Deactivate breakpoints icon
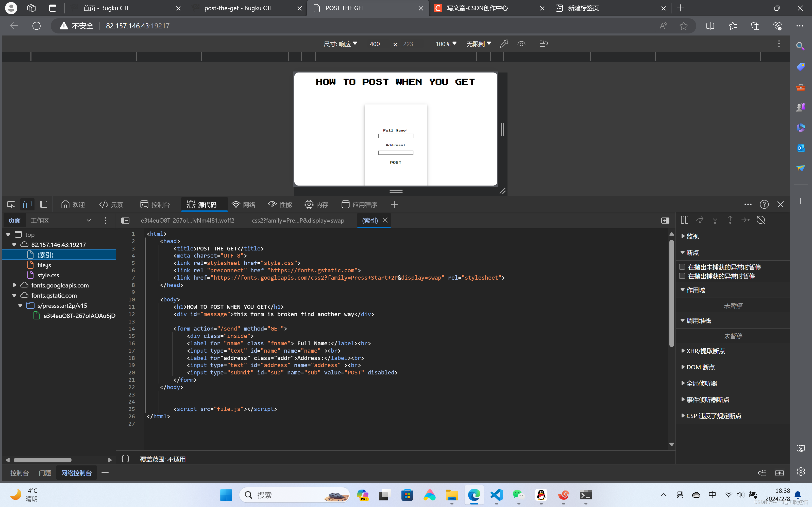This screenshot has height=507, width=812. [x=761, y=220]
